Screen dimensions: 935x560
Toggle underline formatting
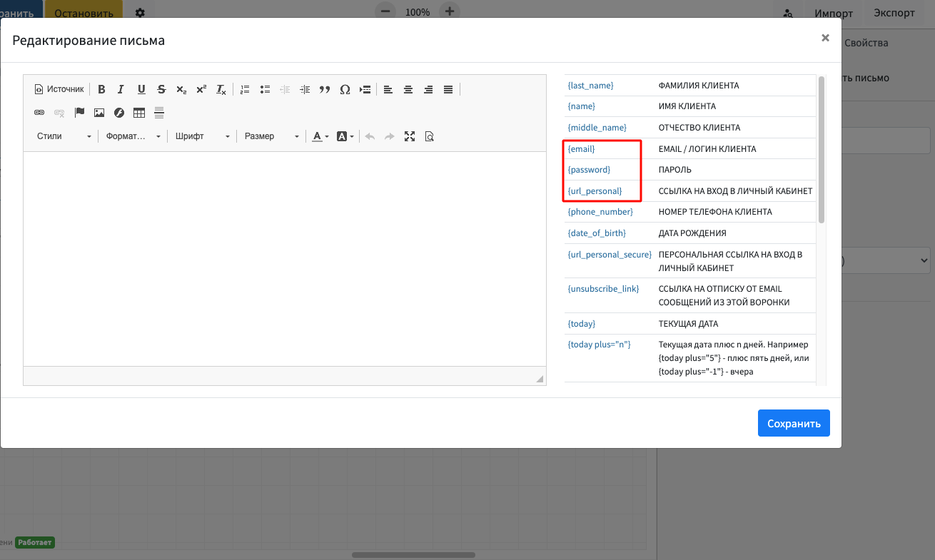click(x=141, y=89)
